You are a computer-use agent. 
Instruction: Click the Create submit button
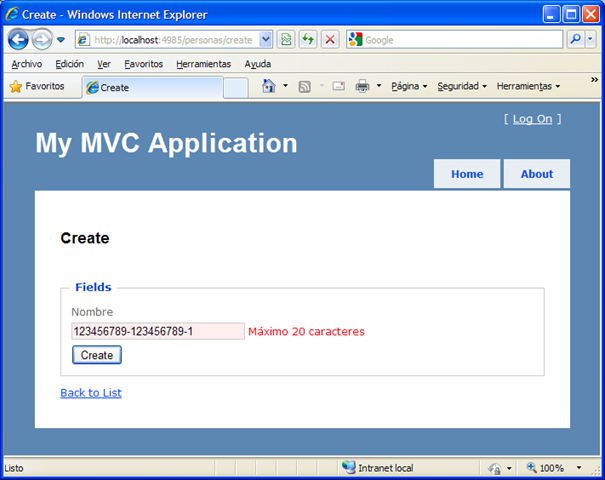97,355
